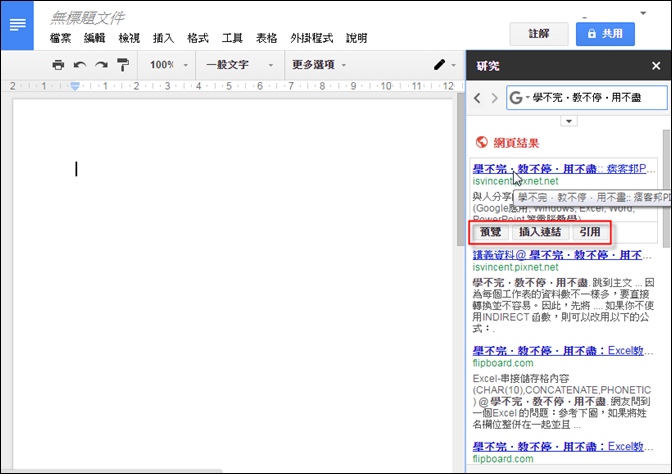672x474 pixels.
Task: Open Google search type selector
Action: 519,98
